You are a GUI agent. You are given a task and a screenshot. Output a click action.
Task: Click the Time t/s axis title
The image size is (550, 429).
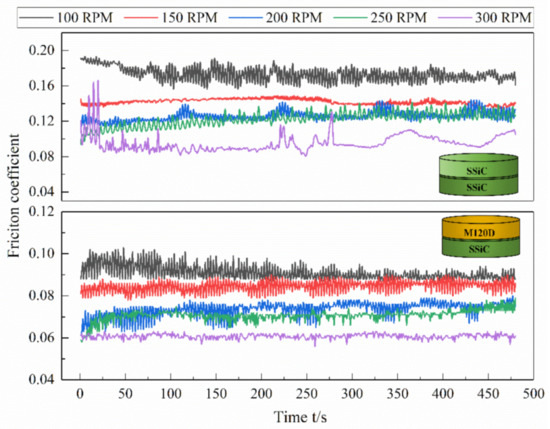click(x=300, y=417)
